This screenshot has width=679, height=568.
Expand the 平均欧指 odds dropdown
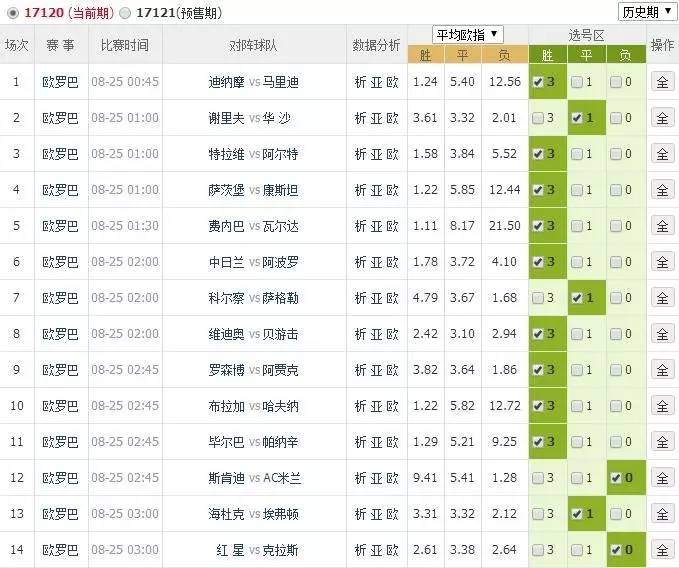click(x=467, y=34)
